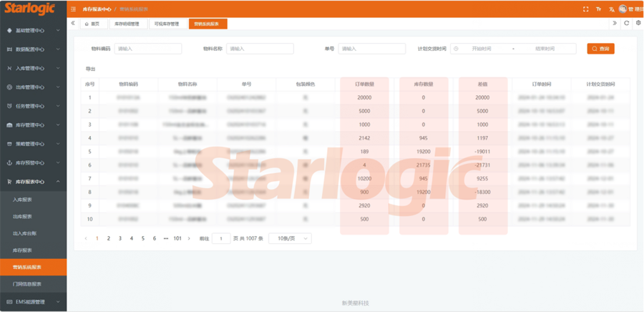Expand the 出库管理中心 menu
Image resolution: width=644 pixels, height=312 pixels.
tap(33, 87)
